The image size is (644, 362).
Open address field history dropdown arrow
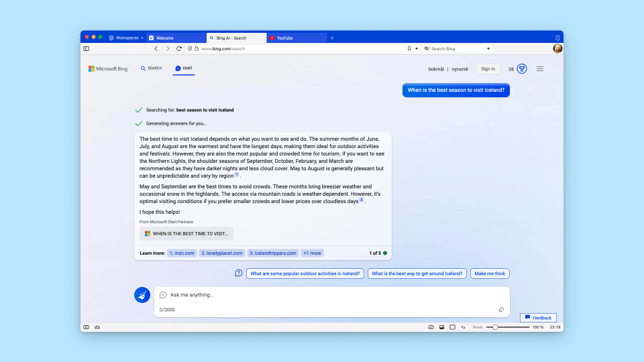point(417,48)
